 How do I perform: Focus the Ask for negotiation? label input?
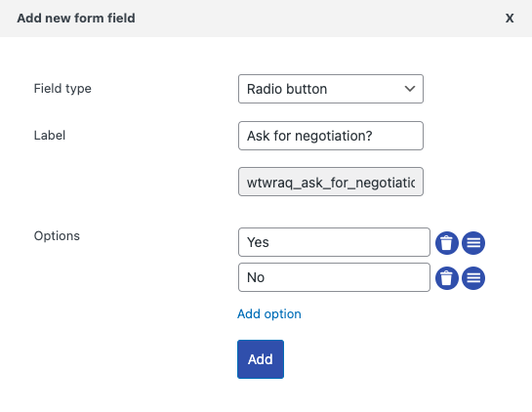pos(331,136)
